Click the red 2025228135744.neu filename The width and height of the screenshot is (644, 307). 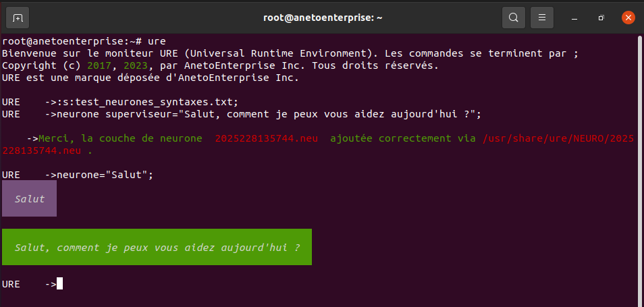click(266, 138)
